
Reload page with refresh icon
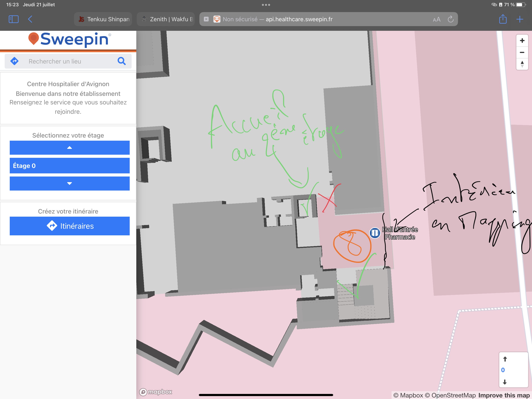450,19
